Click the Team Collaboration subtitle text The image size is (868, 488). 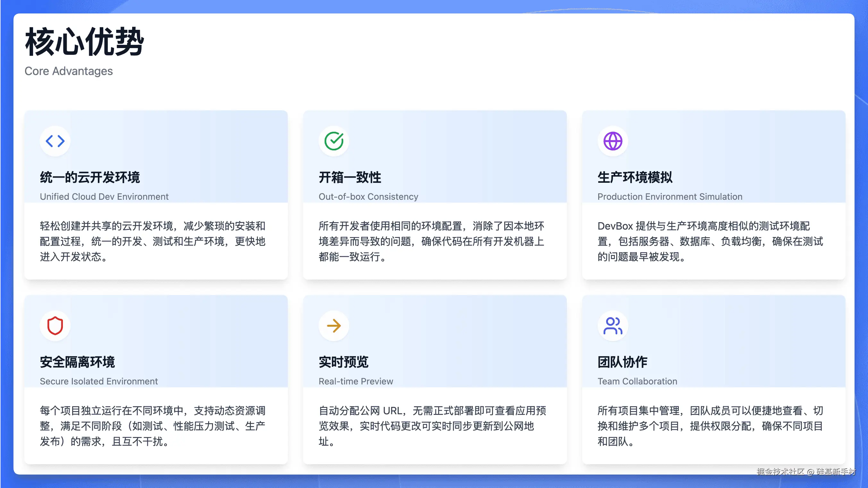(637, 381)
